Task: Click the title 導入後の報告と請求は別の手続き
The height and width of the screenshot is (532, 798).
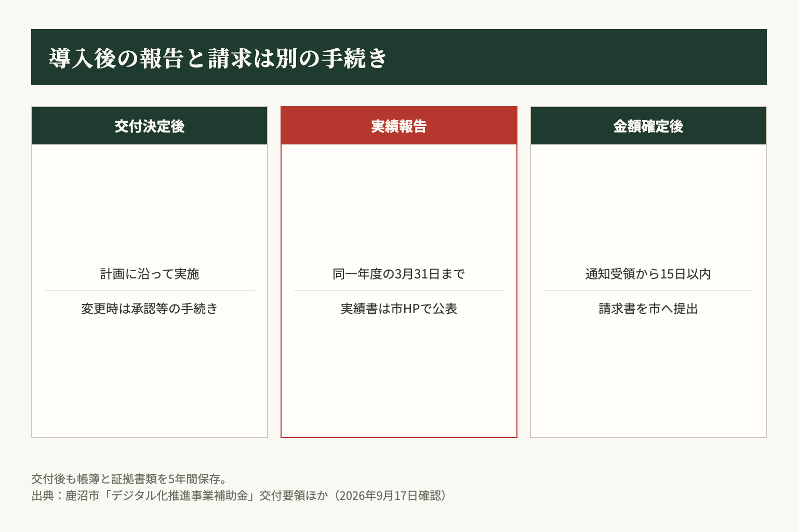Action: [x=218, y=58]
